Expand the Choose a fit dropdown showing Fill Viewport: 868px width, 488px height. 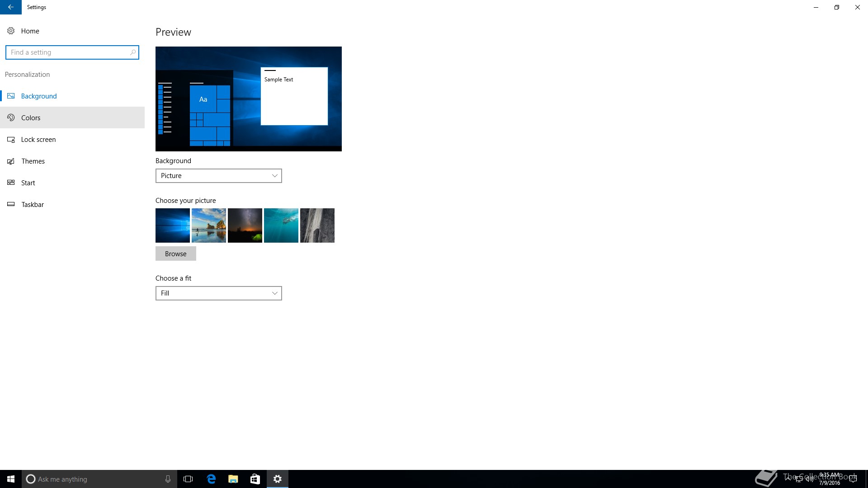(x=218, y=293)
